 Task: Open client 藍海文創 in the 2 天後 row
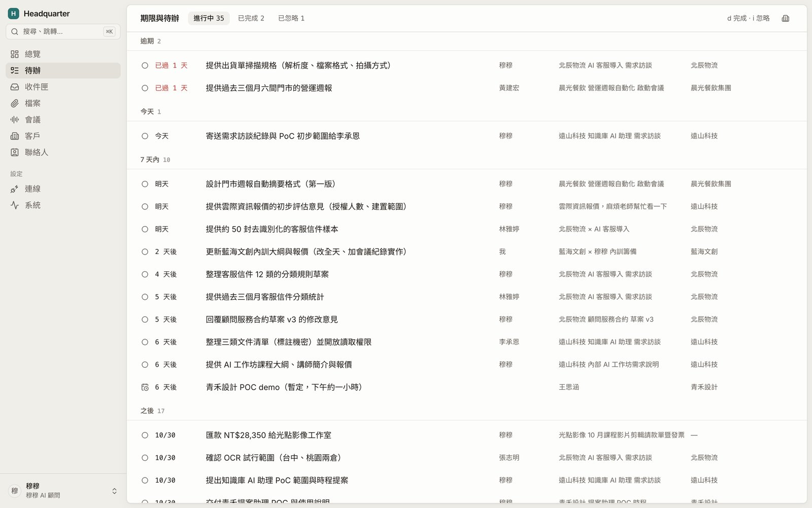coord(704,252)
